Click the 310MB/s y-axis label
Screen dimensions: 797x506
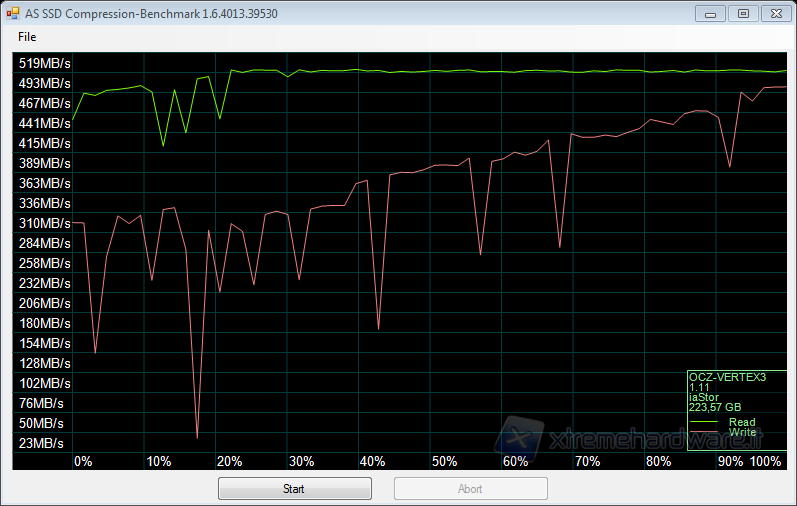pyautogui.click(x=45, y=223)
